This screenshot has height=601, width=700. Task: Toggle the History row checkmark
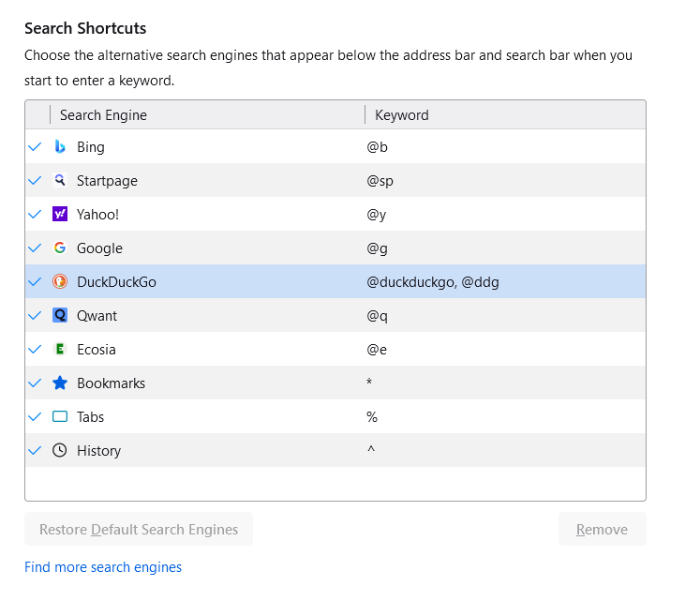(x=36, y=451)
